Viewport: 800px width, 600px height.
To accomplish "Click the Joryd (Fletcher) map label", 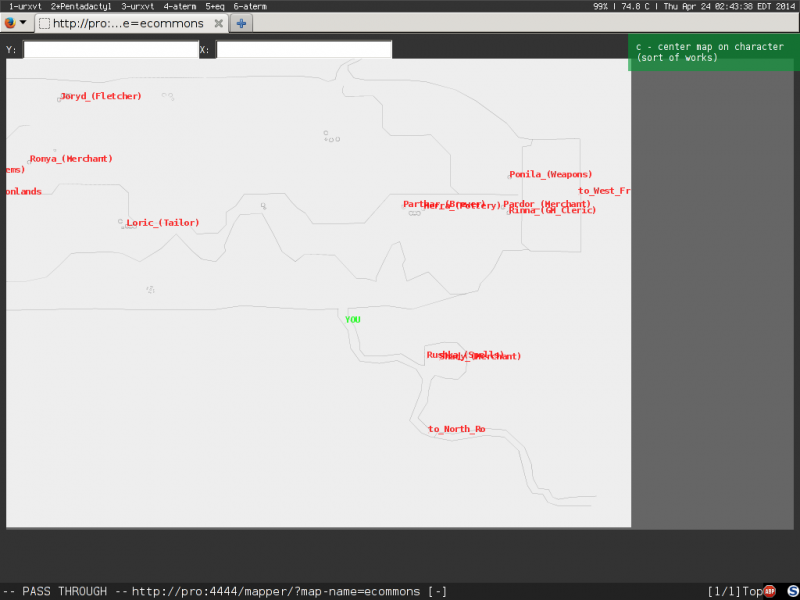I will click(100, 96).
